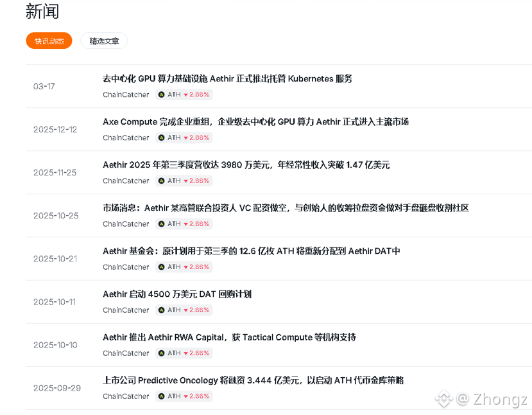Click ChainCatcher source in the 2025-11-25 row
Viewport: 532px width, 415px height.
coord(126,181)
